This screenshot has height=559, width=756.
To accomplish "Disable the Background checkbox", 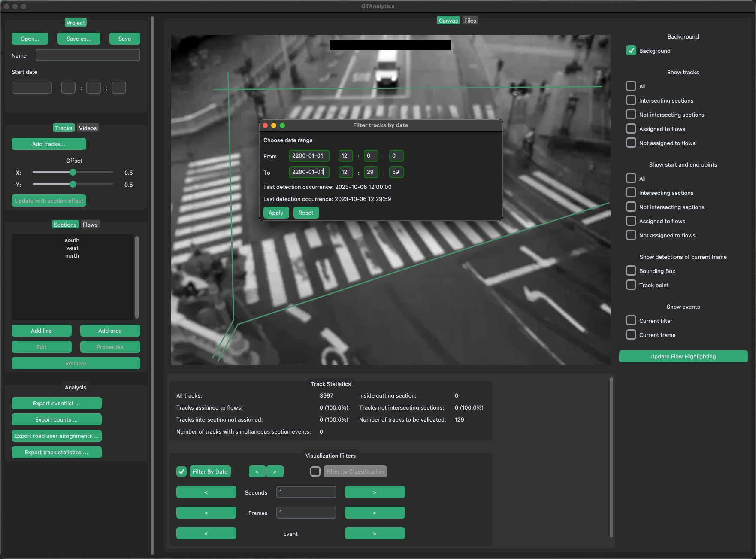I will click(631, 50).
